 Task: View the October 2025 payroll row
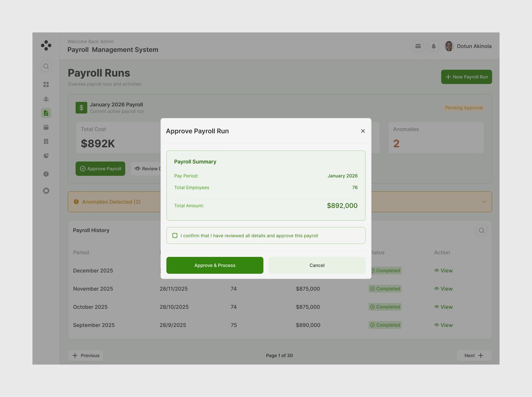tap(443, 307)
